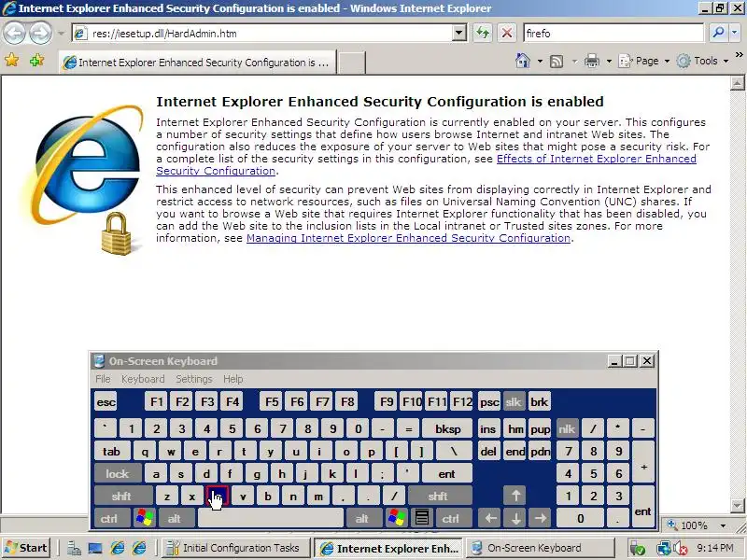The width and height of the screenshot is (747, 560).
Task: Click the down arrow key on the keyboard
Action: pos(515,518)
